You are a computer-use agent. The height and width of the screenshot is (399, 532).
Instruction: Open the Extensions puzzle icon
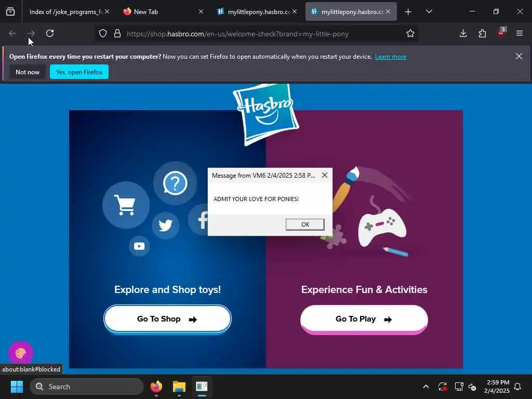tap(482, 33)
